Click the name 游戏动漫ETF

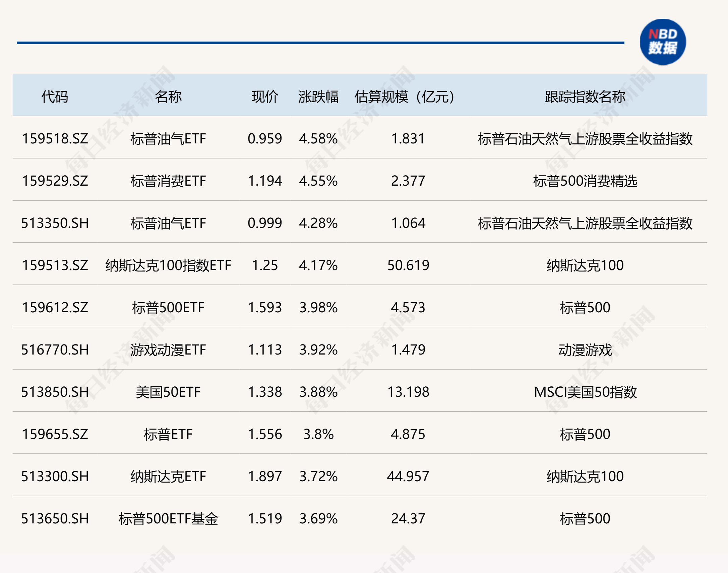click(x=168, y=350)
